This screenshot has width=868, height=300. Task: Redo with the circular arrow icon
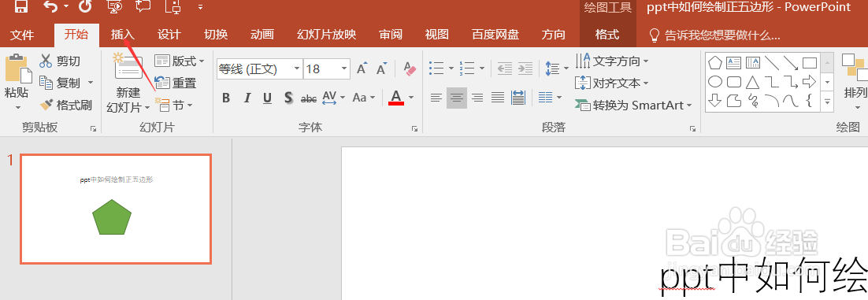85,6
